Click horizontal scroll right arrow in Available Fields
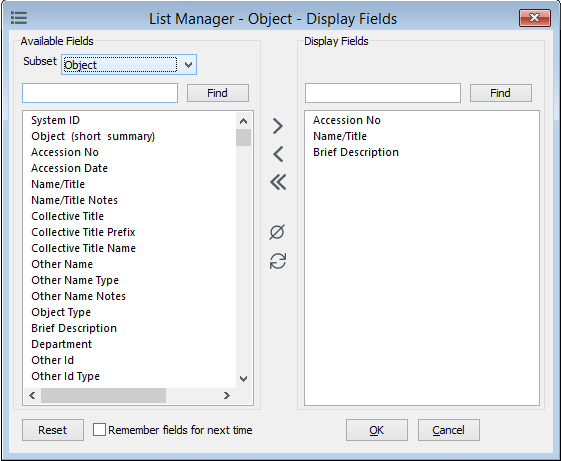This screenshot has width=561, height=461. [226, 396]
